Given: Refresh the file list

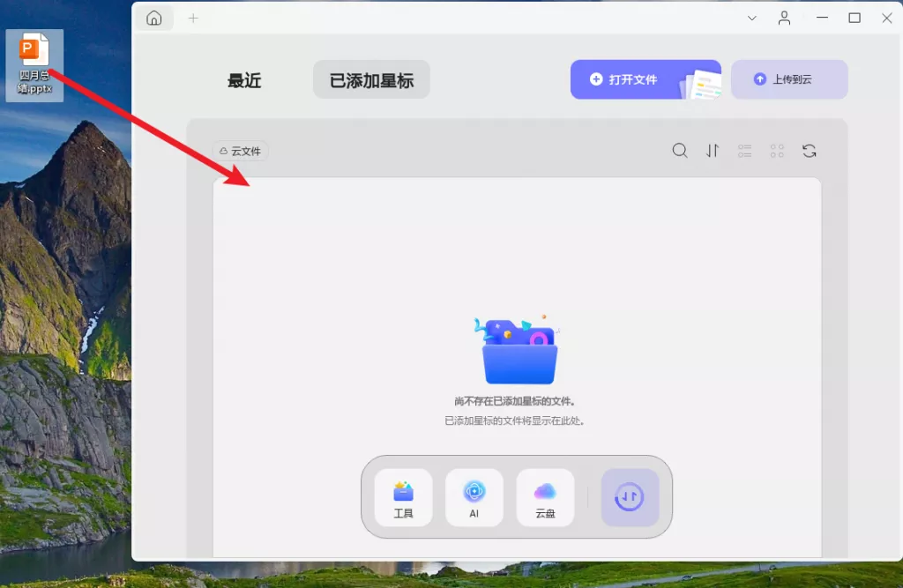Looking at the screenshot, I should [x=809, y=151].
